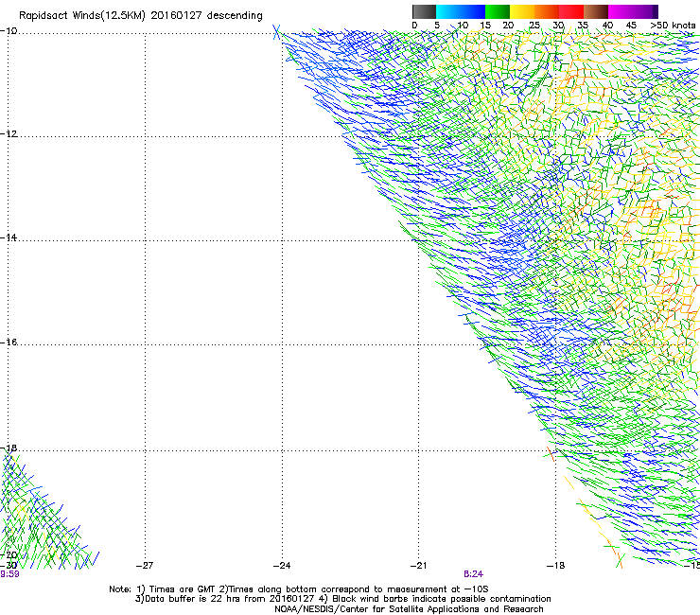Click the purple 9:59 time stamp

[x=9, y=574]
